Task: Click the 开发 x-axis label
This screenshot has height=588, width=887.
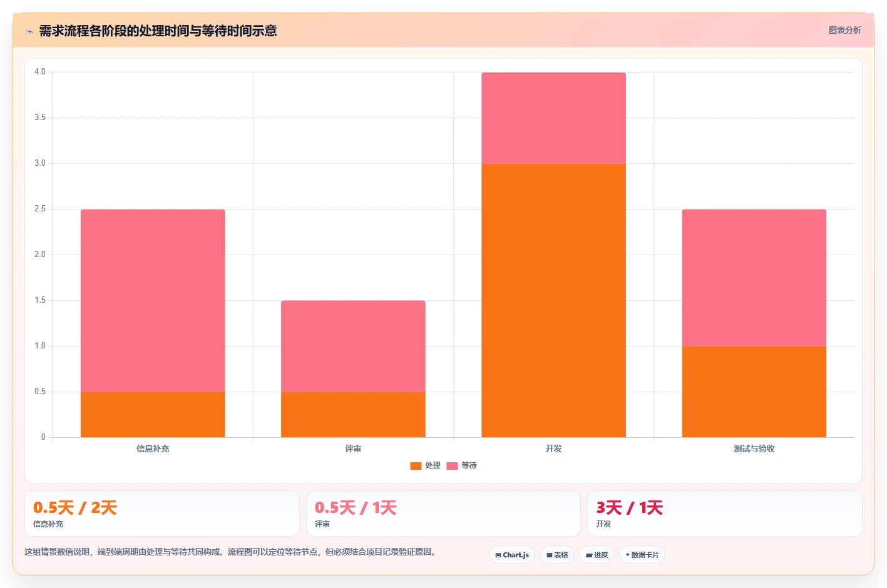Action: (x=553, y=449)
